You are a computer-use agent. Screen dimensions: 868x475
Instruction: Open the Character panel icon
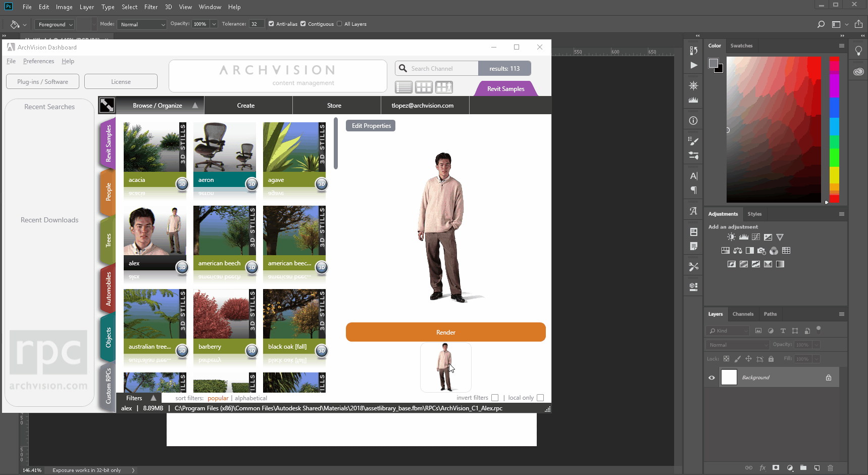693,176
